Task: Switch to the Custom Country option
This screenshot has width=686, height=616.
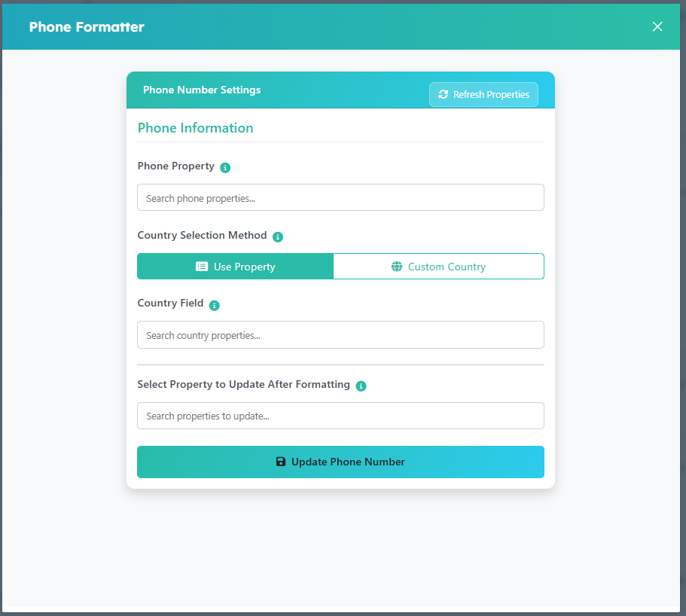Action: pos(438,267)
